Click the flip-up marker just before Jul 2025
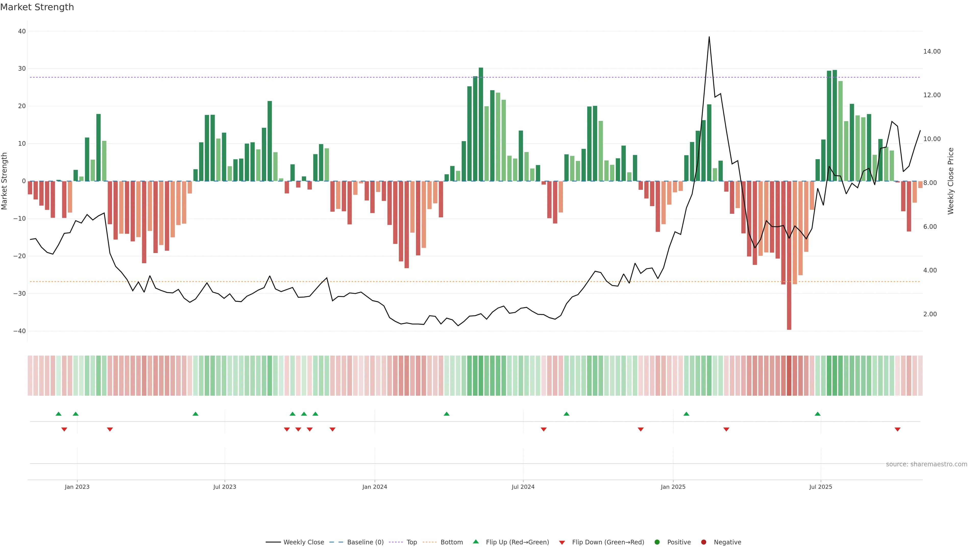Image resolution: width=980 pixels, height=551 pixels. tap(817, 414)
